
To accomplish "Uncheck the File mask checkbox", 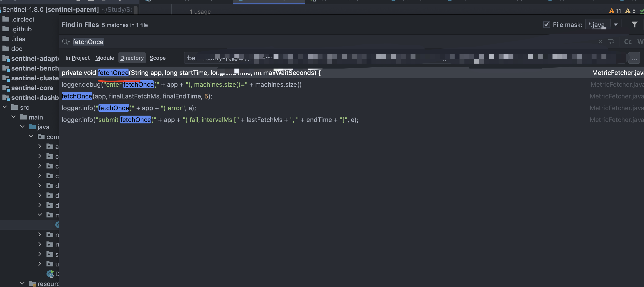I will (x=547, y=24).
